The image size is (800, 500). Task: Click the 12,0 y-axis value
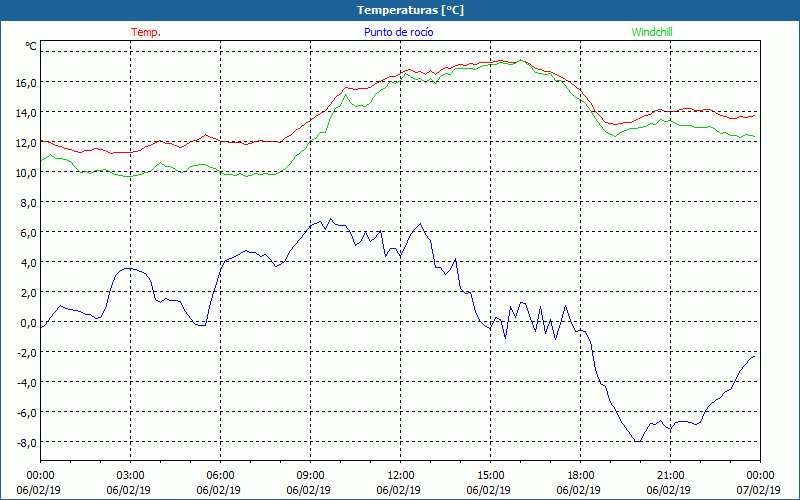(27, 143)
